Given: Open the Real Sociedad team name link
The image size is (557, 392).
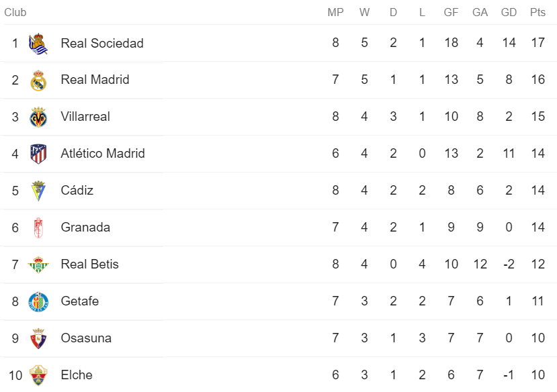Looking at the screenshot, I should tap(102, 43).
